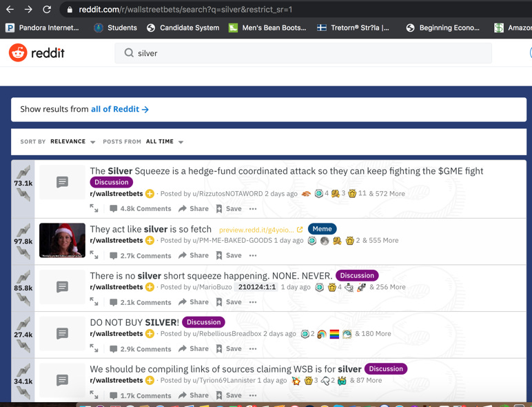Open more options on Silver Squeeze post
532x407 pixels.
click(x=253, y=208)
